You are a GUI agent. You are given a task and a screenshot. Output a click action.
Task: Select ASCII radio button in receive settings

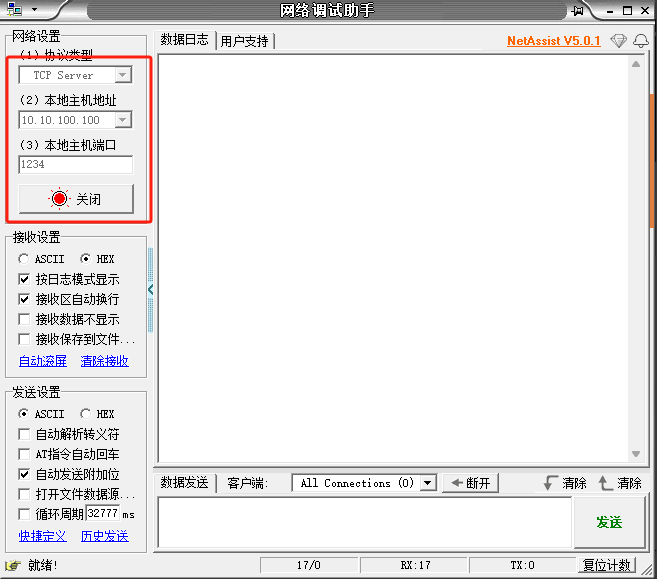[24, 259]
